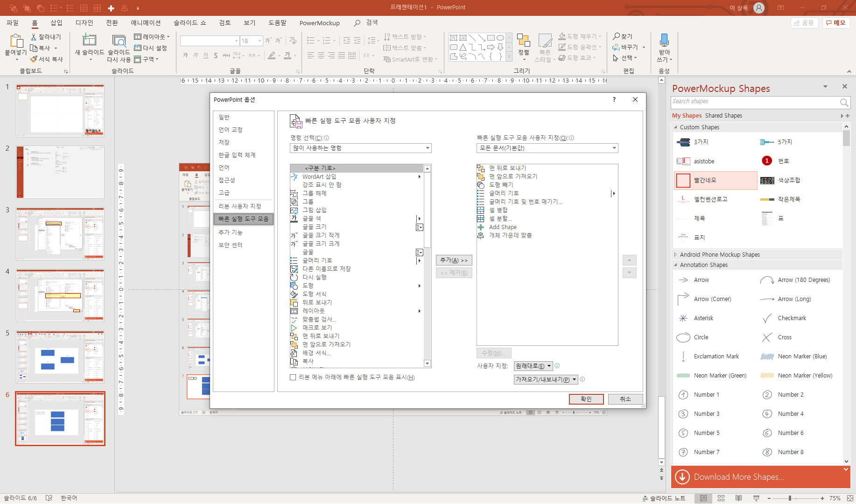Open the 애니메이션 ribbon tab
This screenshot has height=504, width=856.
(146, 23)
